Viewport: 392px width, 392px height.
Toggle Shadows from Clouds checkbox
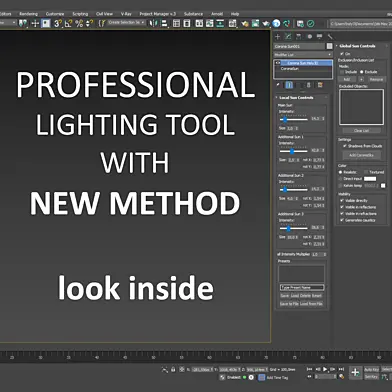coord(345,146)
